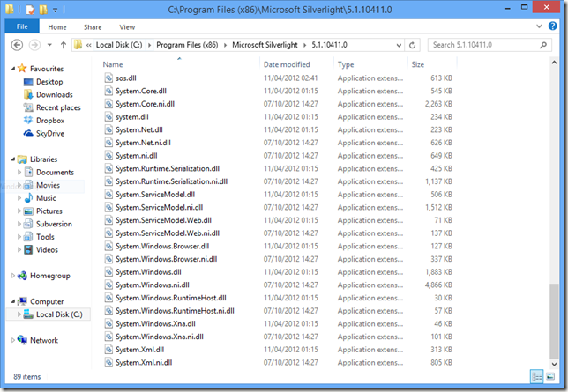Viewport: 568px width, 392px height.
Task: Click the scrollbar down arrow
Action: pyautogui.click(x=554, y=364)
